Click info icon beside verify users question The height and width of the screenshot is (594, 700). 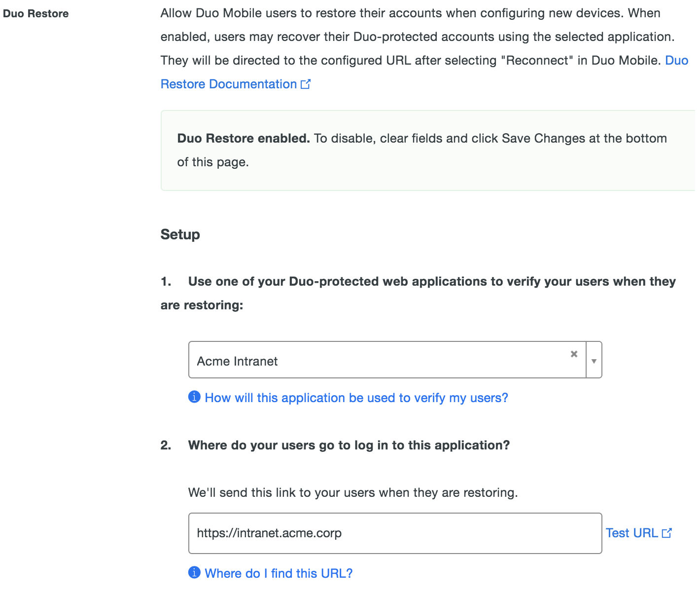coord(194,397)
